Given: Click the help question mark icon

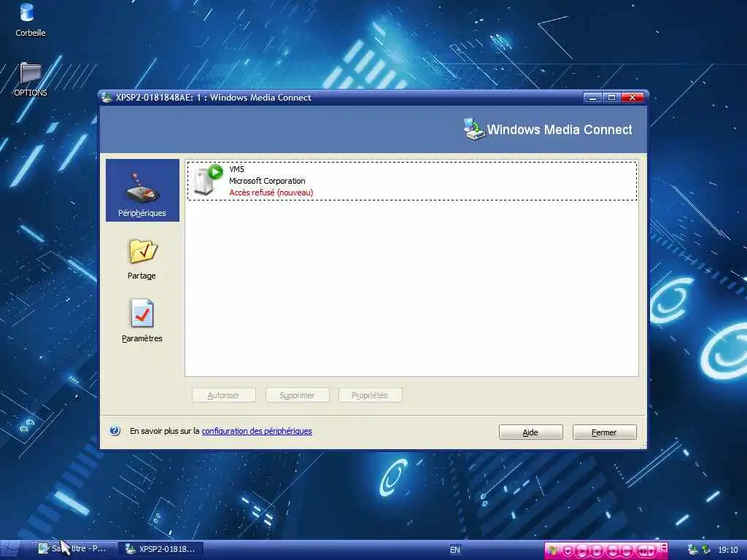Looking at the screenshot, I should pyautogui.click(x=115, y=431).
